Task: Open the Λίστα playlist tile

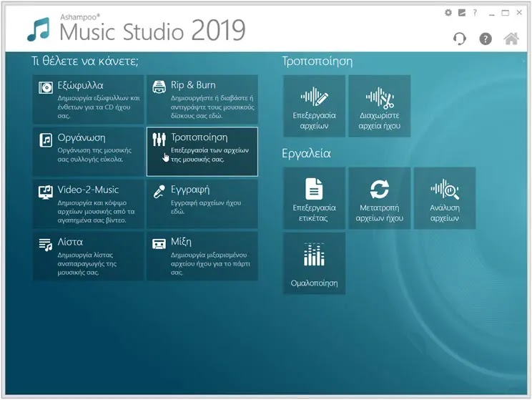Action: pos(88,256)
